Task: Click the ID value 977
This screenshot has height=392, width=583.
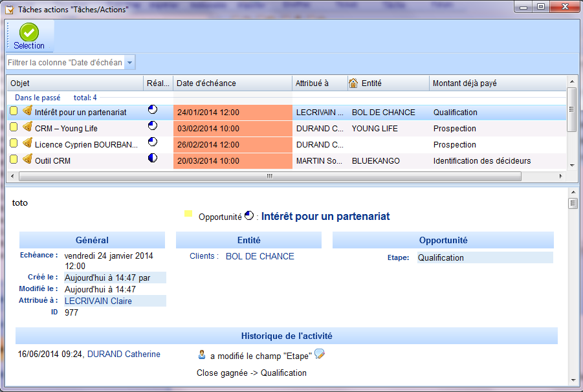Action: (x=71, y=312)
